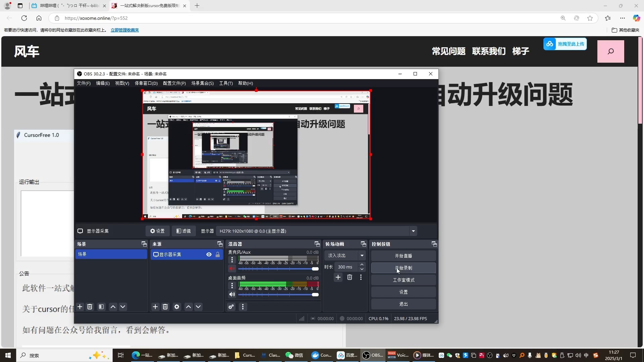Click 开始录制 start recording button
Image resolution: width=644 pixels, height=362 pixels.
point(404,268)
